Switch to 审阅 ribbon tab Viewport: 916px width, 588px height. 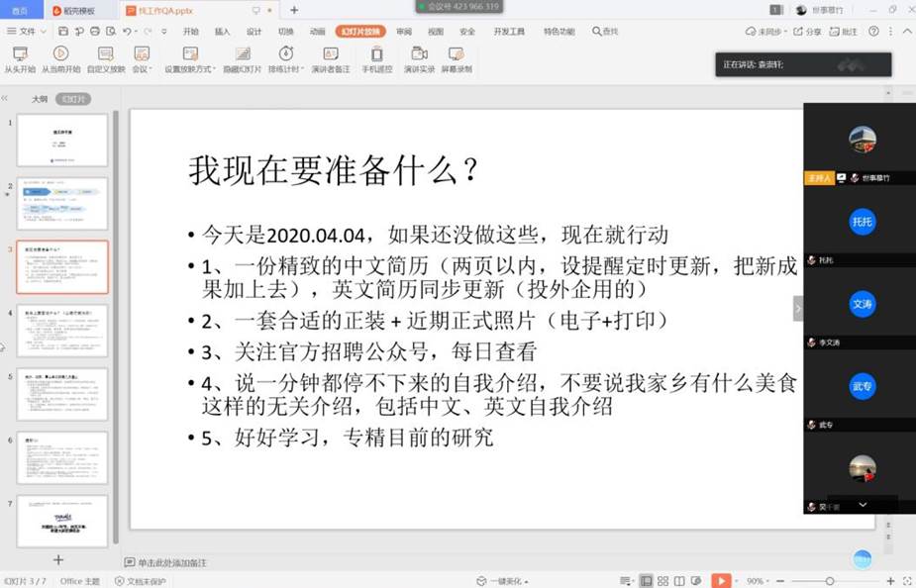point(403,32)
